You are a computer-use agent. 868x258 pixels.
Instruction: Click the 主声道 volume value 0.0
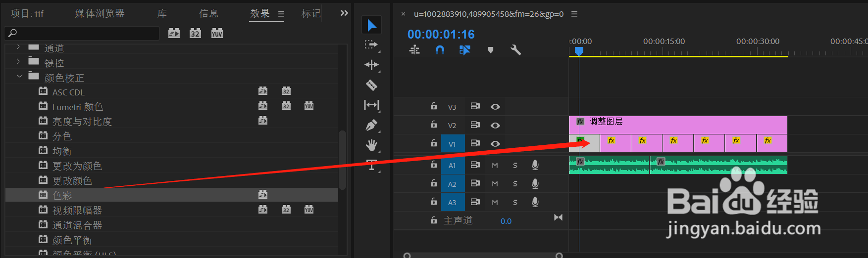506,221
